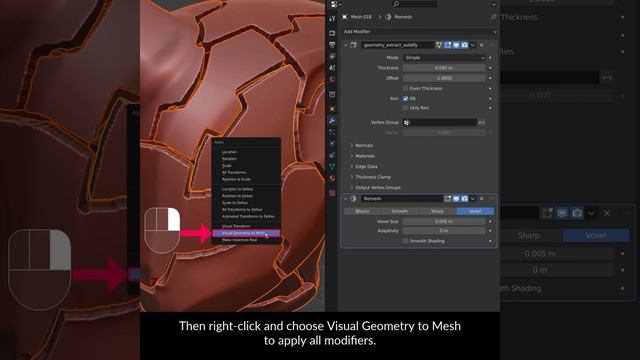Toggle solidify modifier edit mode display
The width and height of the screenshot is (640, 360).
(x=448, y=45)
